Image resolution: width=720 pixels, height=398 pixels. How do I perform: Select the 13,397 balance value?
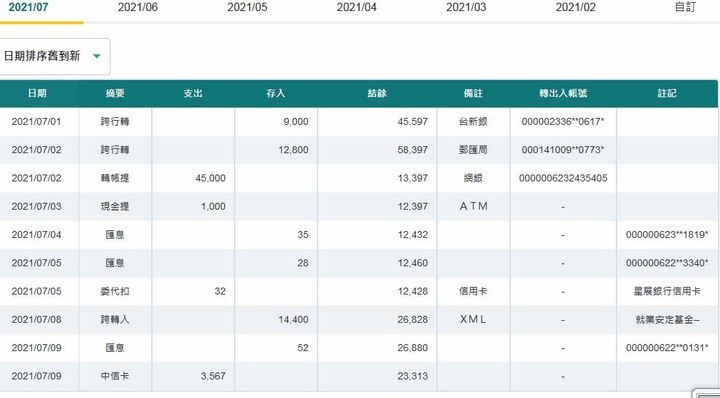412,178
